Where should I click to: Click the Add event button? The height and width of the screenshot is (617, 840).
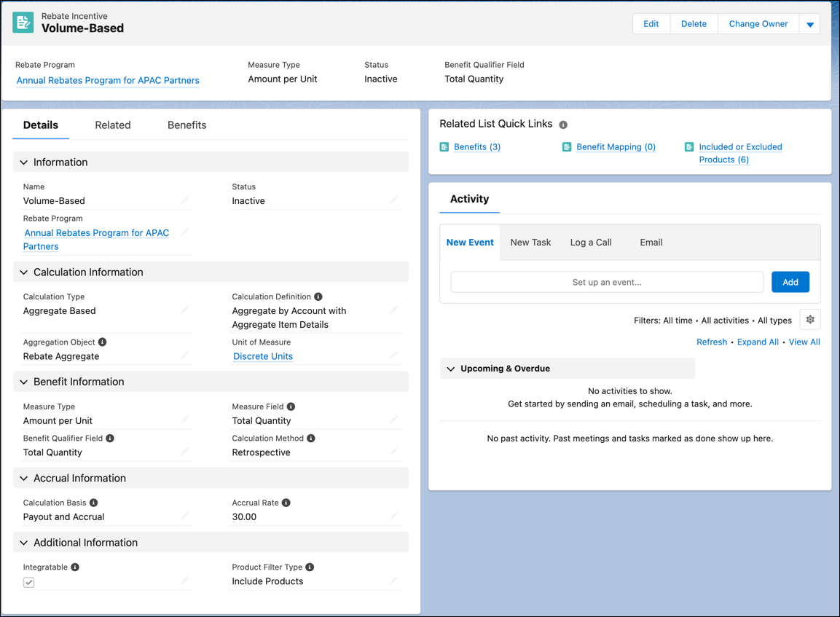click(790, 282)
